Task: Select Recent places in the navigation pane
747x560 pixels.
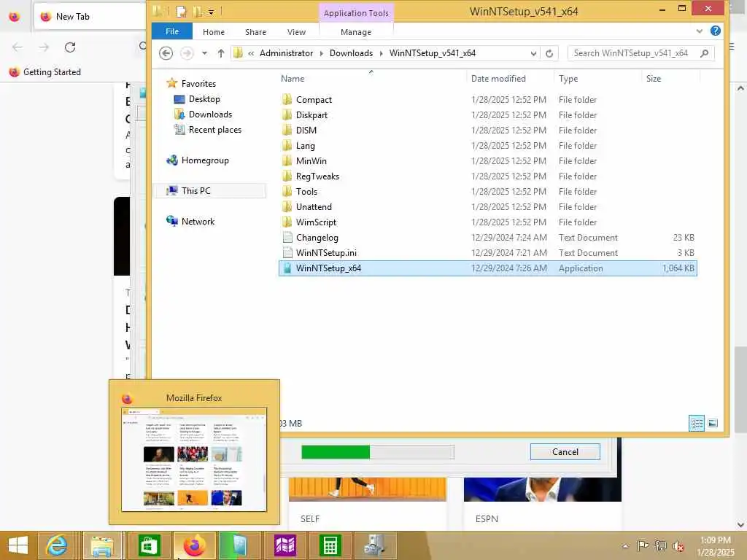Action: 215,130
